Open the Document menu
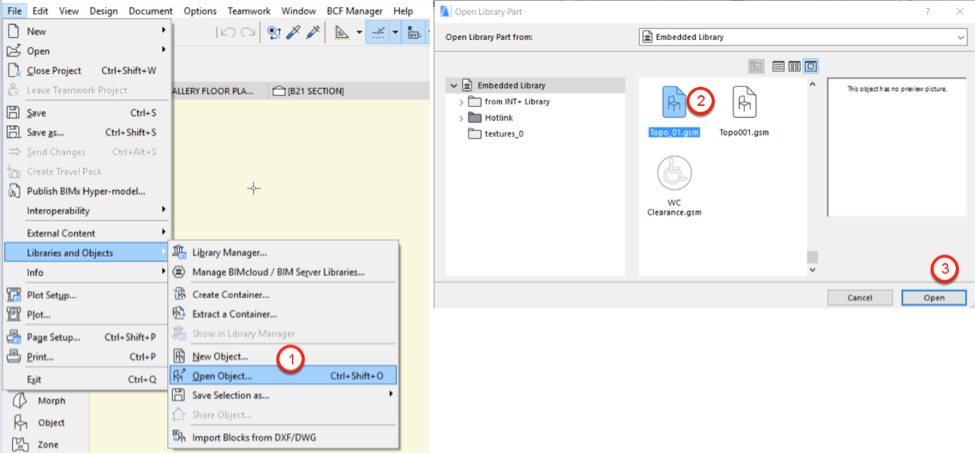This screenshot has height=454, width=975. (x=150, y=11)
